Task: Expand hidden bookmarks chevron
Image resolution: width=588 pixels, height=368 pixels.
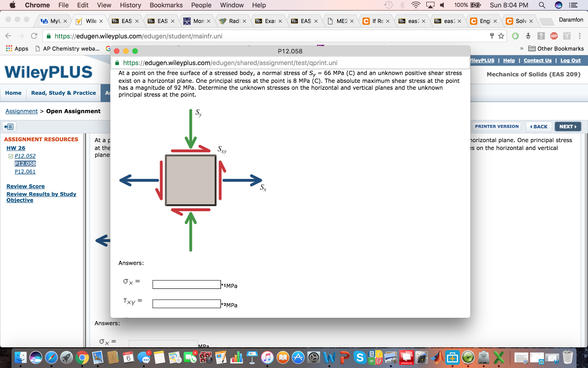Action: [x=522, y=48]
